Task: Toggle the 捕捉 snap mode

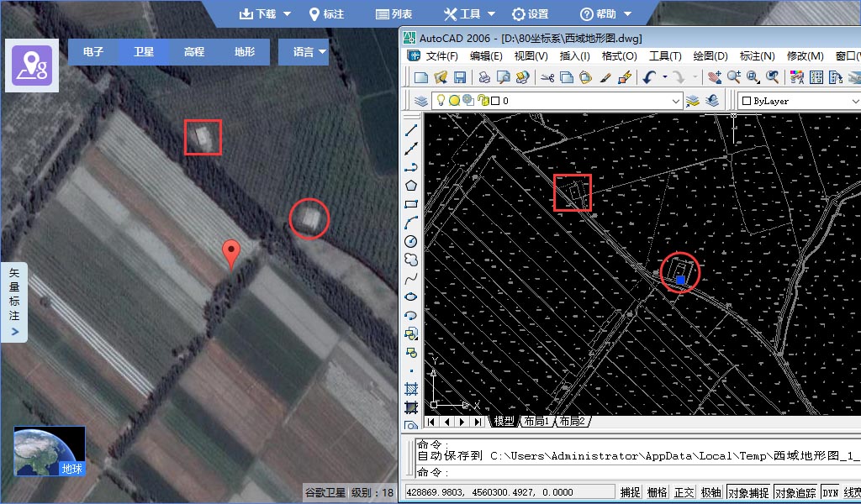Action: click(630, 492)
